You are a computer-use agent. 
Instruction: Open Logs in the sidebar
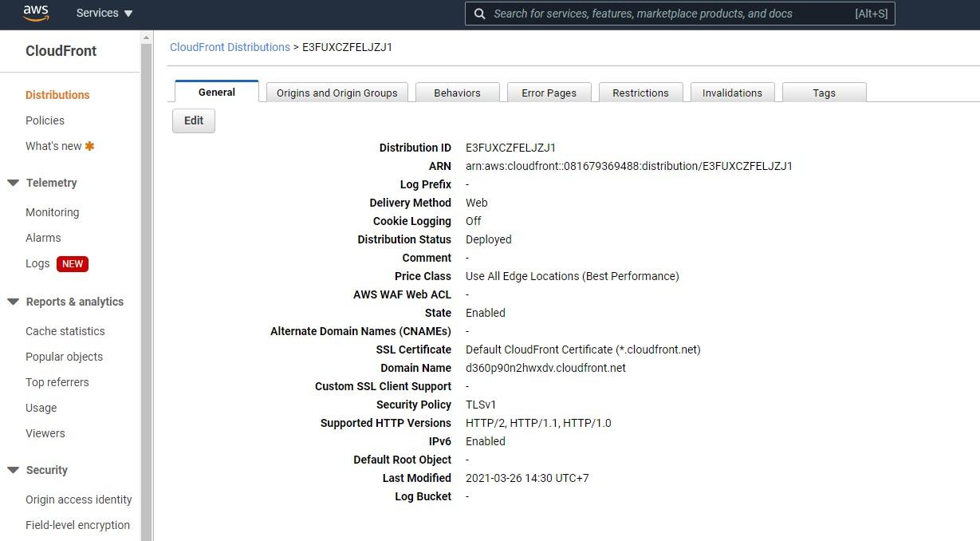[37, 263]
